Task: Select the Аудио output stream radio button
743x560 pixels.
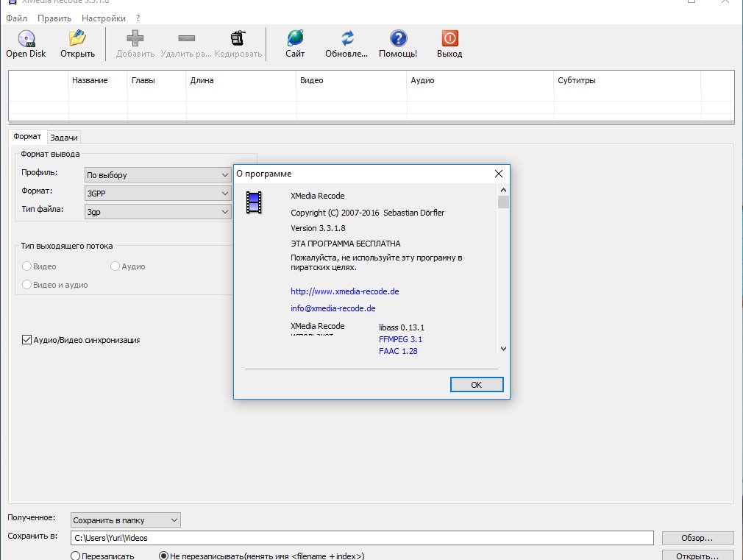Action: click(115, 266)
